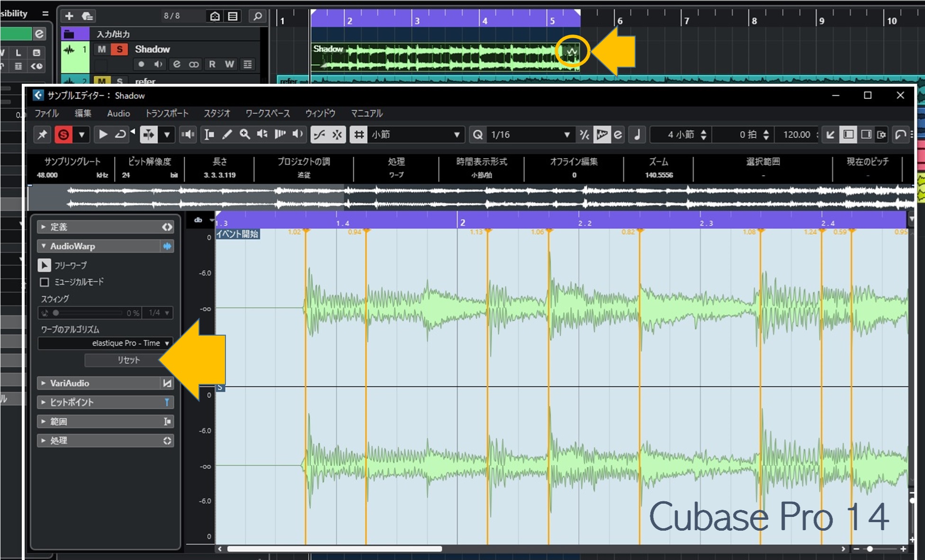925x560 pixels.
Task: Click the horizontal scrollbar under waveform
Action: coord(335,549)
